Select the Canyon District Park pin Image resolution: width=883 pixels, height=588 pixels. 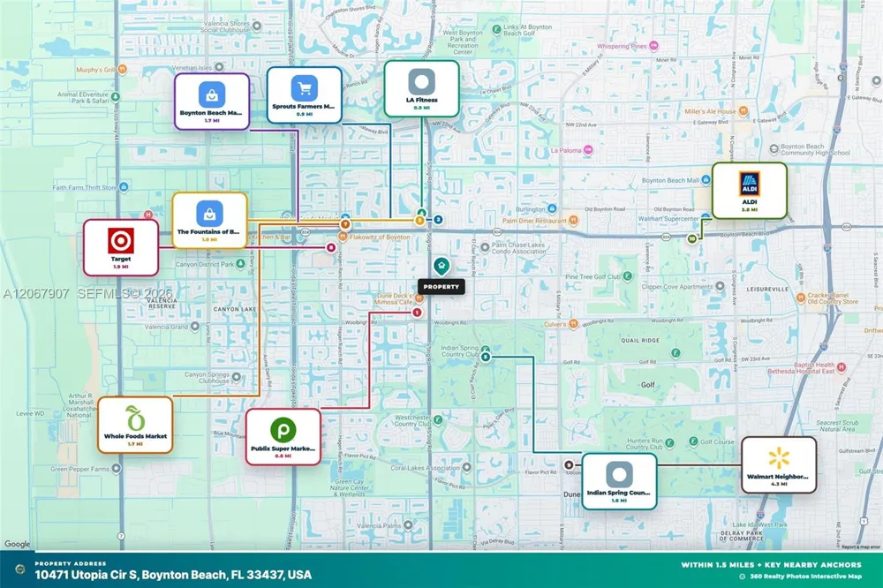tap(240, 264)
